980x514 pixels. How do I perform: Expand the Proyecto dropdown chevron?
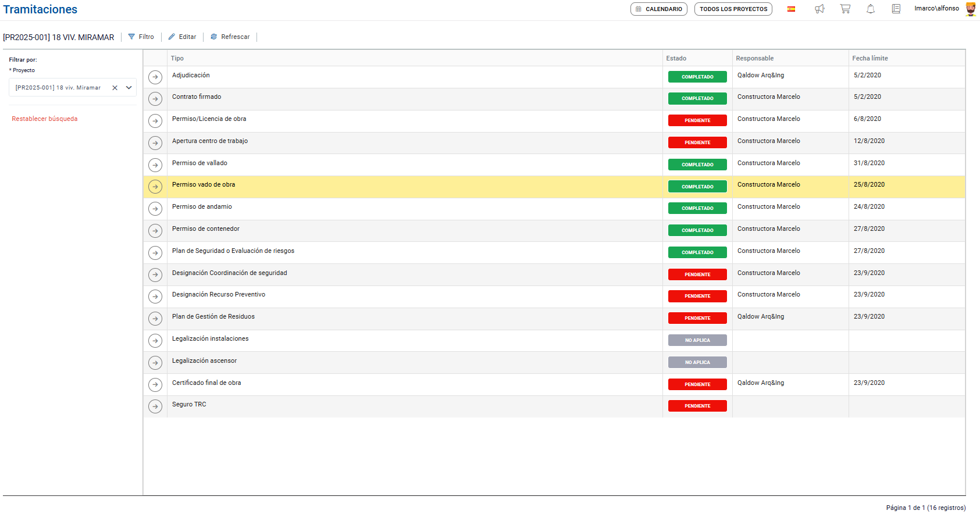(129, 88)
